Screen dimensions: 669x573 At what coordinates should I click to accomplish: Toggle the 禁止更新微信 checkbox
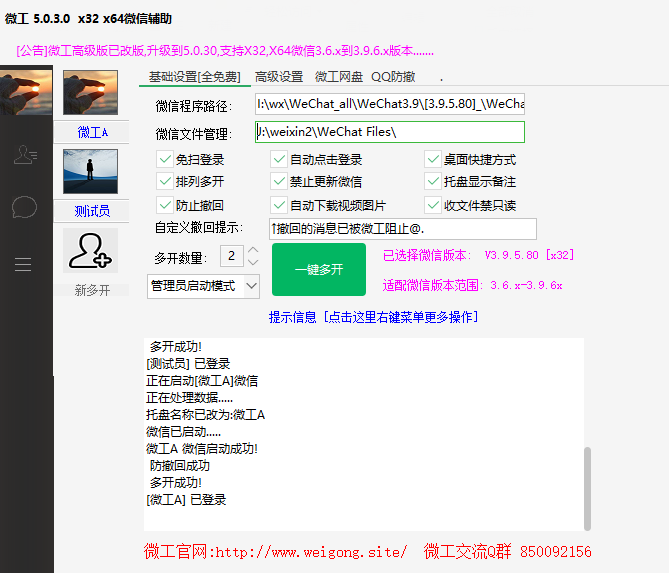coord(279,181)
